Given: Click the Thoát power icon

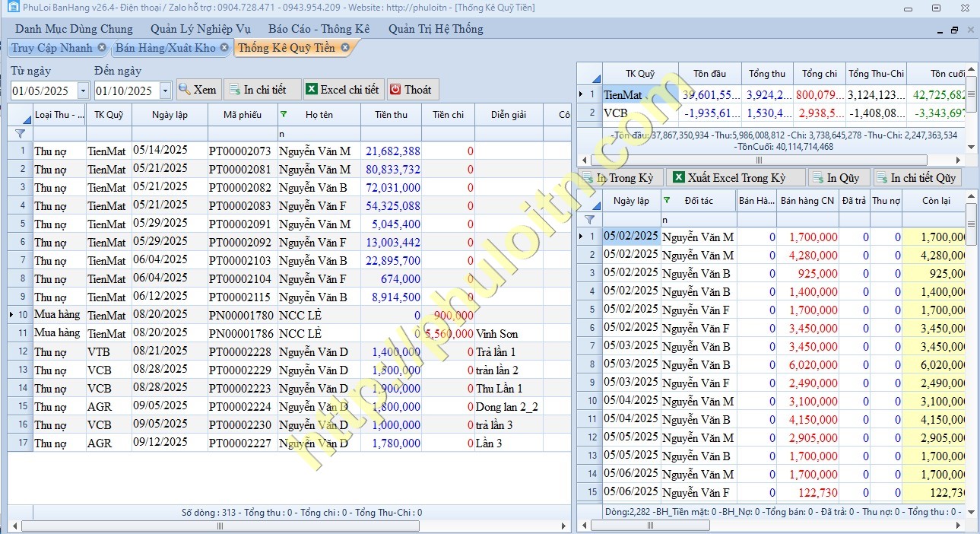Looking at the screenshot, I should (395, 90).
